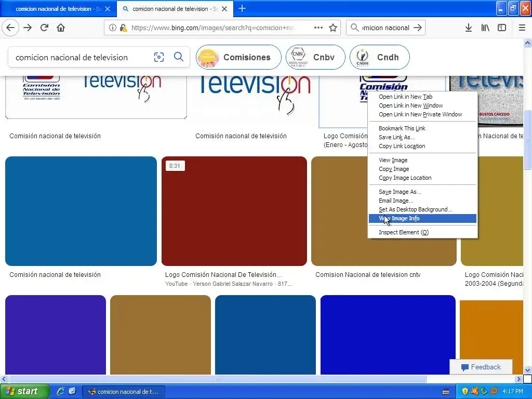This screenshot has height=399, width=532.
Task: Go back using the browser back arrow
Action: pos(10,28)
